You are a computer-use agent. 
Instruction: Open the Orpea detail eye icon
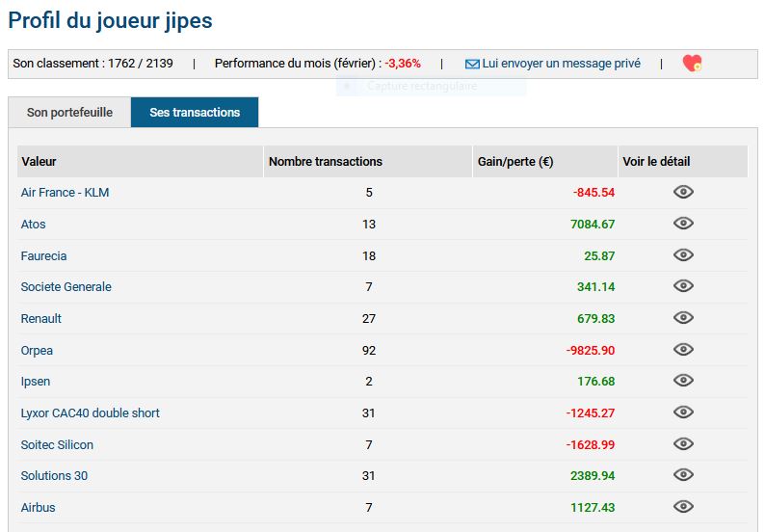(683, 349)
